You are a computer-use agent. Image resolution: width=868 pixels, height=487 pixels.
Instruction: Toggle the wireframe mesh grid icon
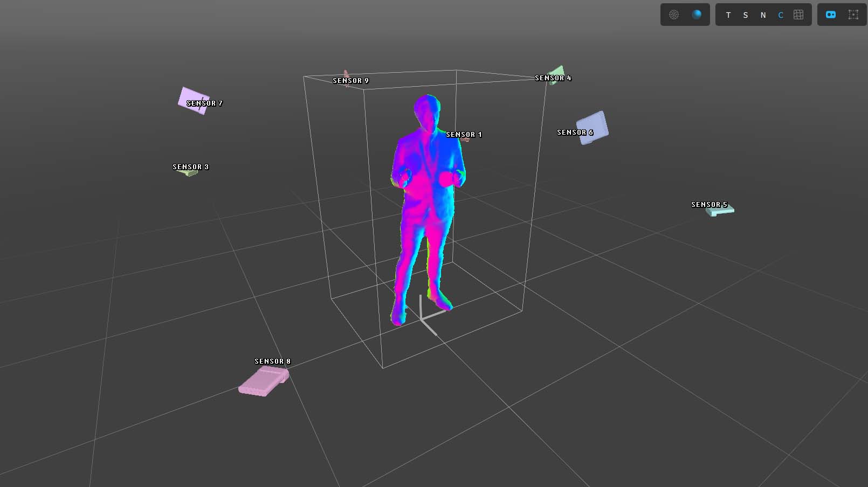point(798,15)
